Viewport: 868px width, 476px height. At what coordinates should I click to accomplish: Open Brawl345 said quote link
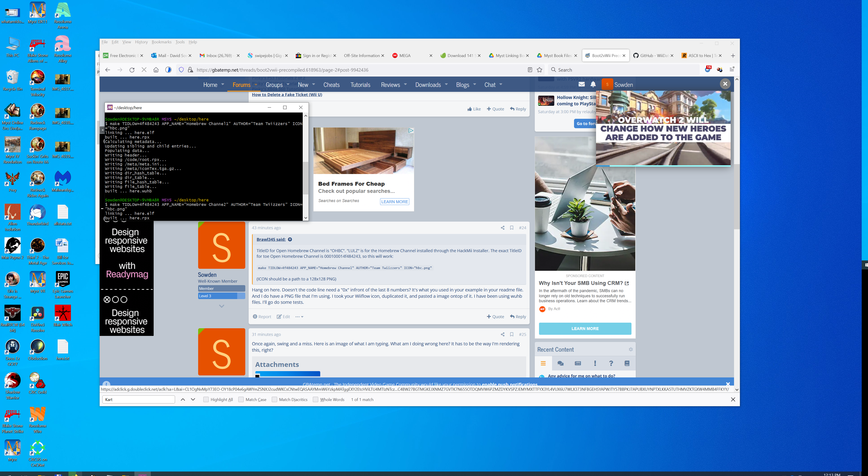pos(271,240)
